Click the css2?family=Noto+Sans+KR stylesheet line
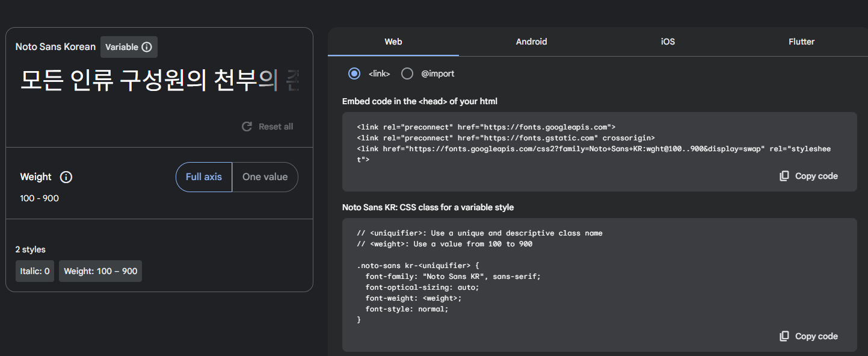This screenshot has height=356, width=868. tap(594, 154)
